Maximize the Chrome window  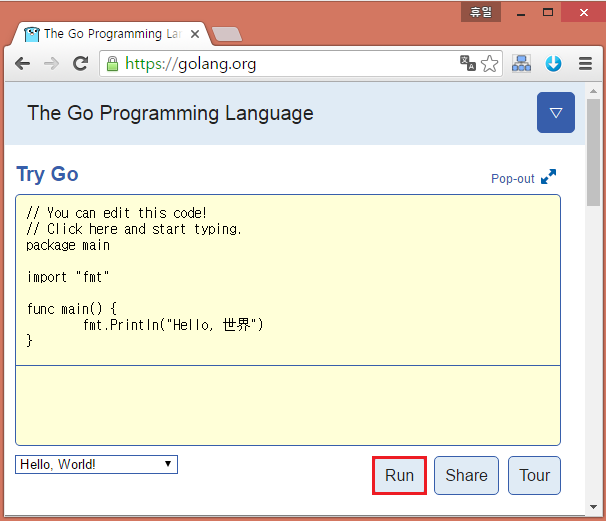(548, 12)
